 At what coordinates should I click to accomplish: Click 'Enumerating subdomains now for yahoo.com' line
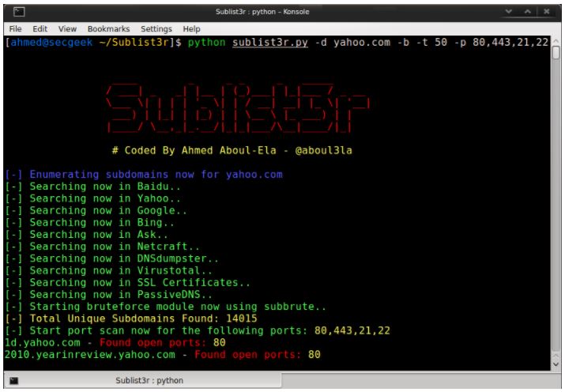pyautogui.click(x=144, y=175)
